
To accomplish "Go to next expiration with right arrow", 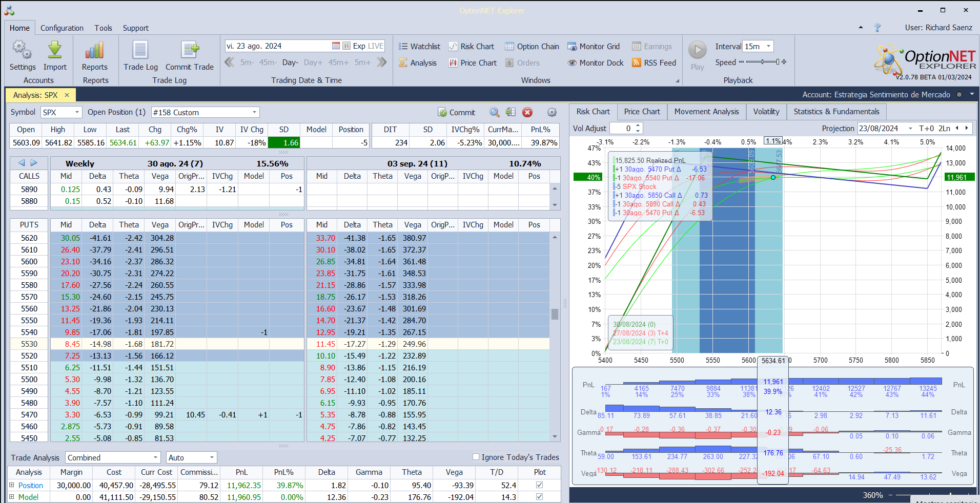I will (34, 163).
